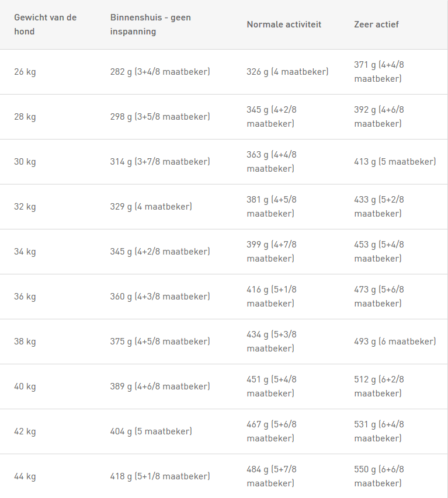
Task: Click the 550 g (6+6/8 maatbeker) cell
Action: coord(379,476)
